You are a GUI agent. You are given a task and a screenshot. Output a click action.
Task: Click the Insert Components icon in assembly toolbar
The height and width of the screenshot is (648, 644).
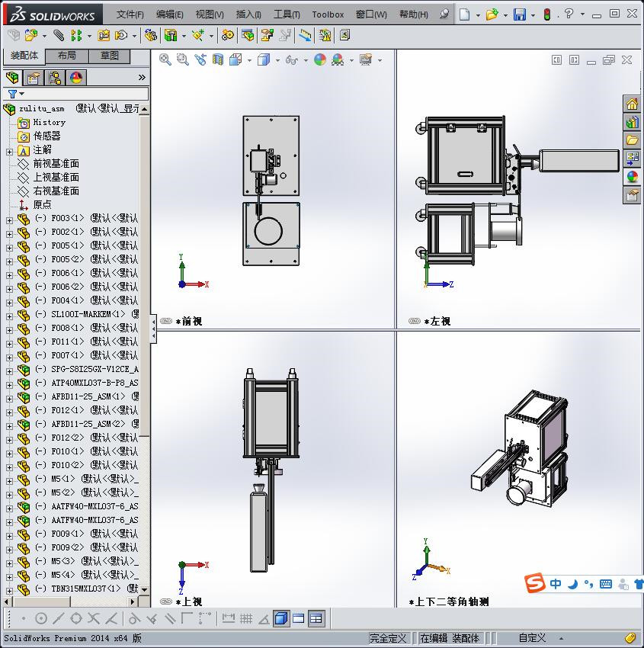tap(31, 36)
